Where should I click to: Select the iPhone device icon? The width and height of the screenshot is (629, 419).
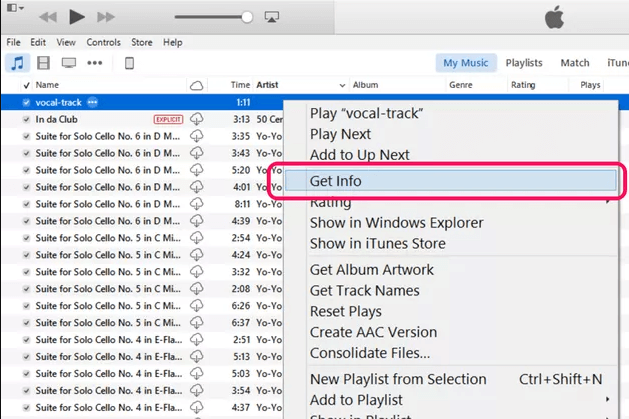point(129,63)
